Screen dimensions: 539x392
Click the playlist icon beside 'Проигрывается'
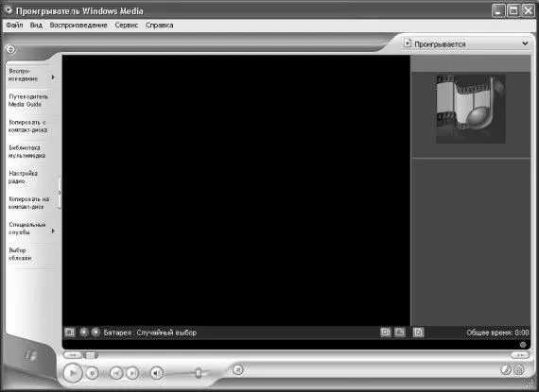(x=408, y=43)
